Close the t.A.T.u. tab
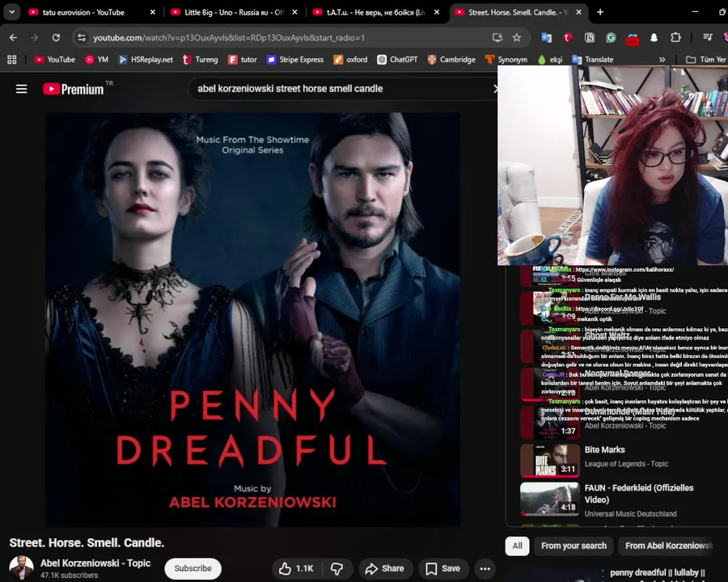 437,13
